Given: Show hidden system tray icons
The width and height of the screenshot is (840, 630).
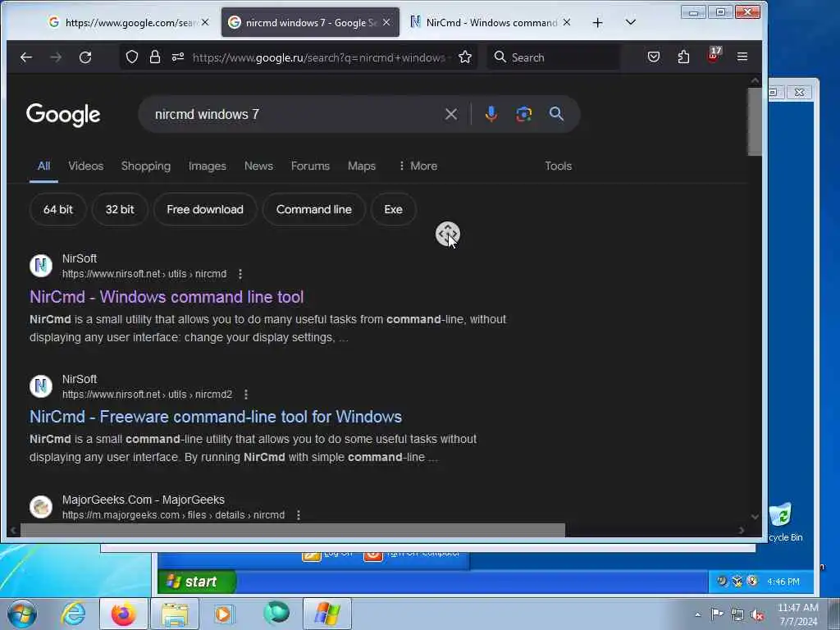Looking at the screenshot, I should pyautogui.click(x=697, y=614).
